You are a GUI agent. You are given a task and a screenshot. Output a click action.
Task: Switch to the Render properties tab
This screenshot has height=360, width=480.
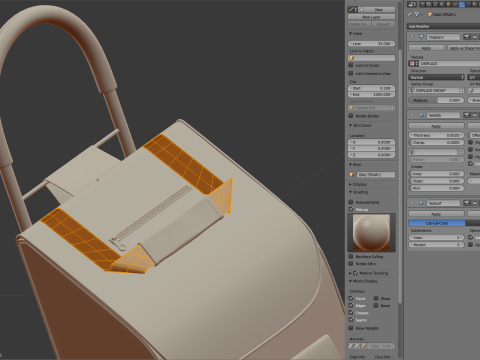(423, 4)
